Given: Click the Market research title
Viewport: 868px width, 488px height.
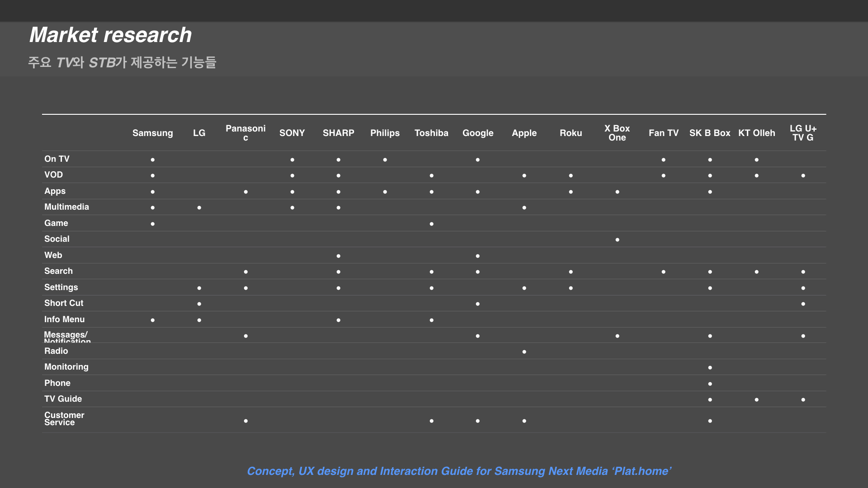Looking at the screenshot, I should click(110, 35).
